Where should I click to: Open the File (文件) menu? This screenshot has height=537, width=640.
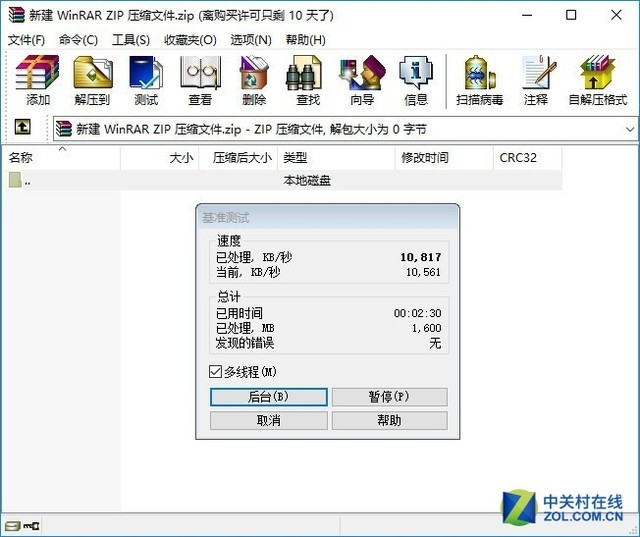27,40
